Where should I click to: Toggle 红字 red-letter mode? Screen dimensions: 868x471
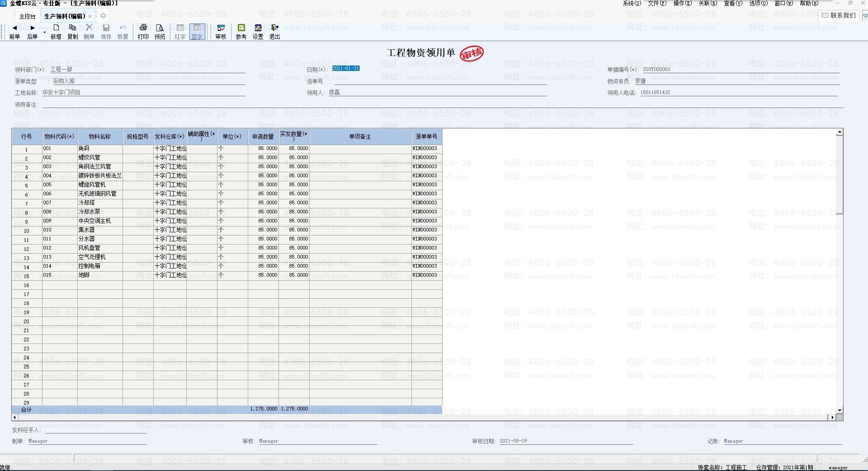click(180, 32)
